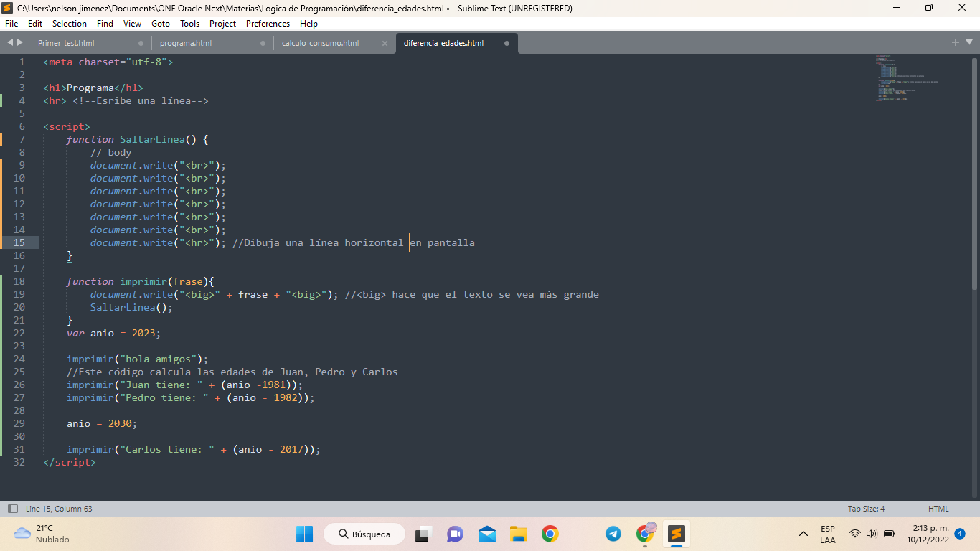Click the Sublime Text title bar icon

[8, 8]
